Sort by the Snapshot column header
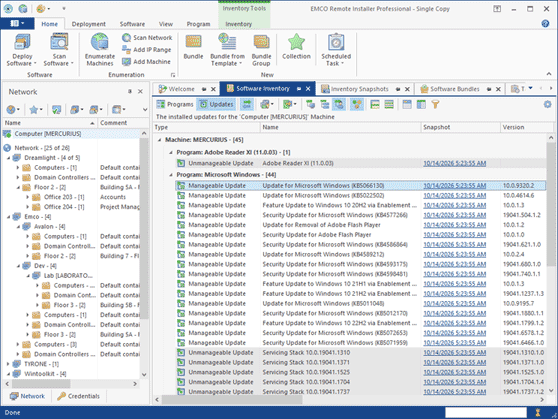Viewport: 558px width, 419px height. coord(460,127)
